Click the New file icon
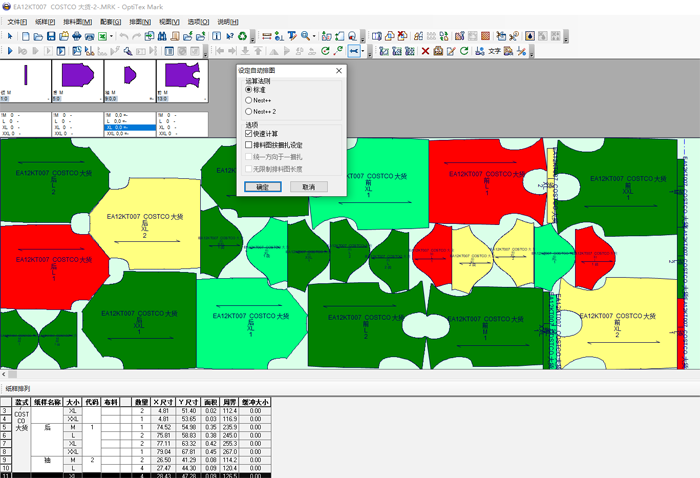The height and width of the screenshot is (478, 700). (x=25, y=37)
